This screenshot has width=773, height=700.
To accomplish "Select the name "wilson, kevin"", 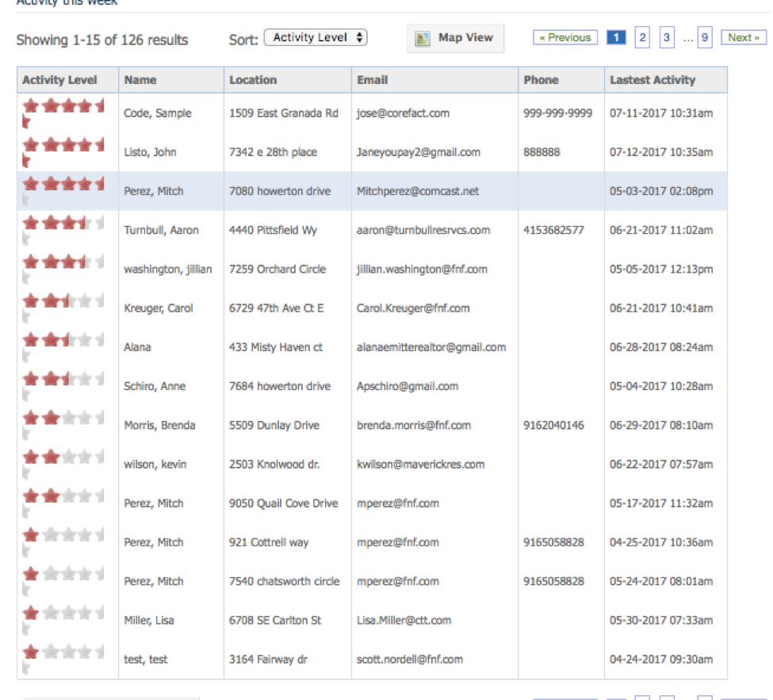I will click(155, 465).
